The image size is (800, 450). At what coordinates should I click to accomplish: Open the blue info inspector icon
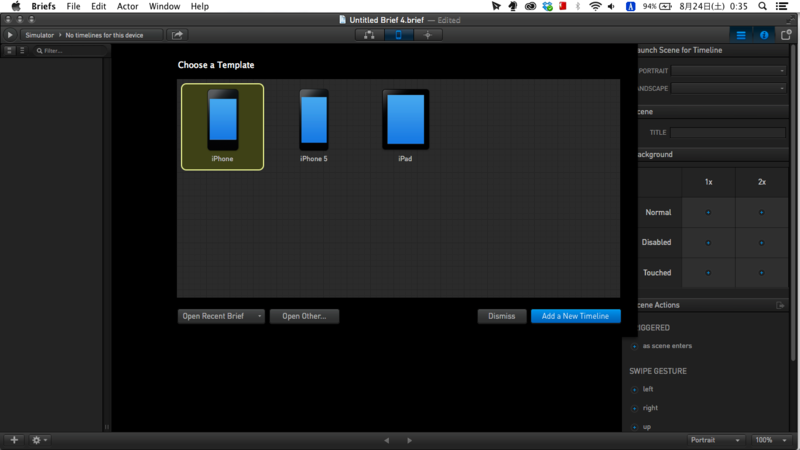tap(764, 35)
